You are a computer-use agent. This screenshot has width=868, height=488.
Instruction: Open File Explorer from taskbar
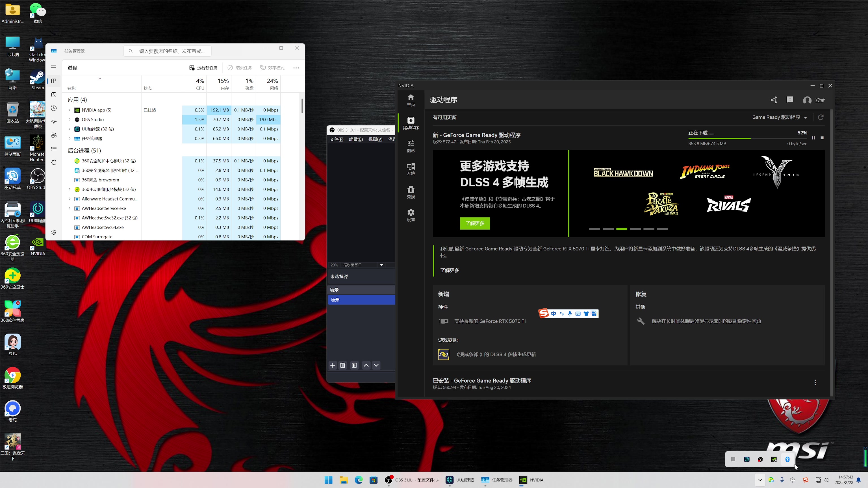343,480
